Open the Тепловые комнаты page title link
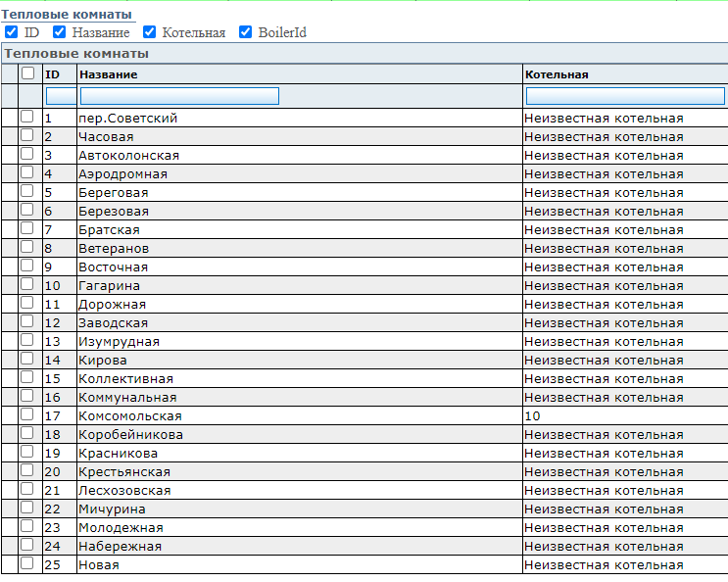This screenshot has width=728, height=582. [x=67, y=15]
